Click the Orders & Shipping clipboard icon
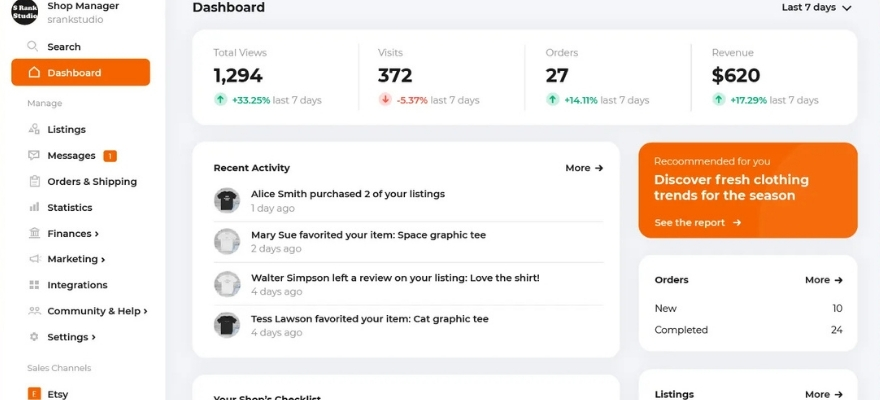The width and height of the screenshot is (880, 400). [34, 181]
